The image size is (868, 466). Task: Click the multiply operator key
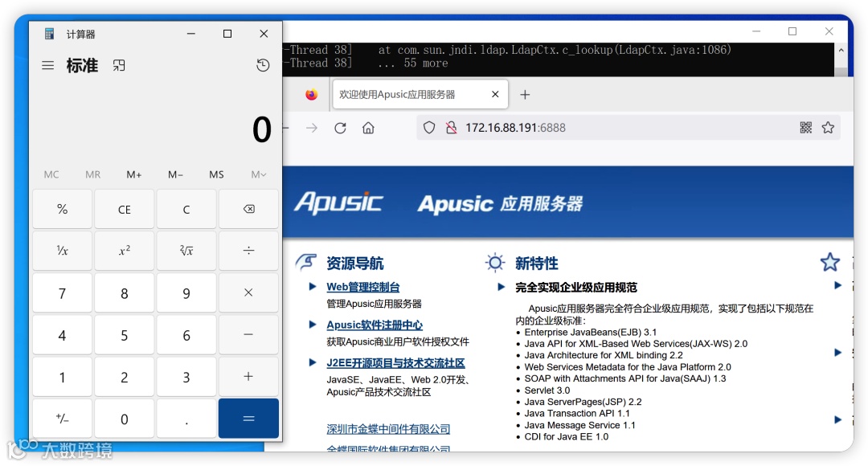coord(248,292)
